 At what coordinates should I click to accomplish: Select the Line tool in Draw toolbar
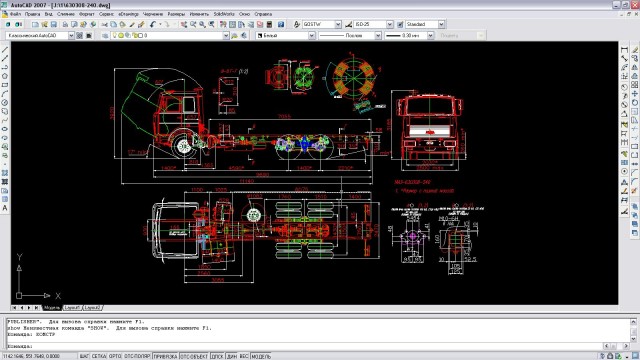pyautogui.click(x=4, y=50)
